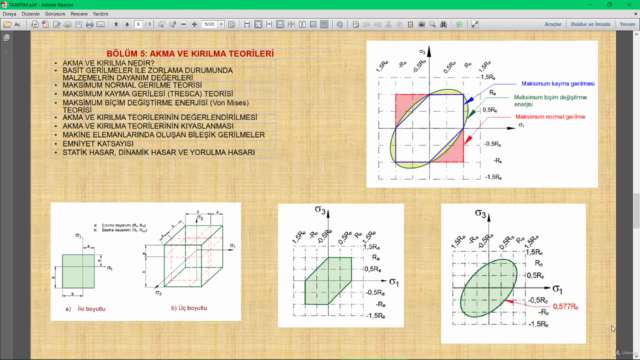
Task: Click the magnifier find icon
Action: coord(432,24)
